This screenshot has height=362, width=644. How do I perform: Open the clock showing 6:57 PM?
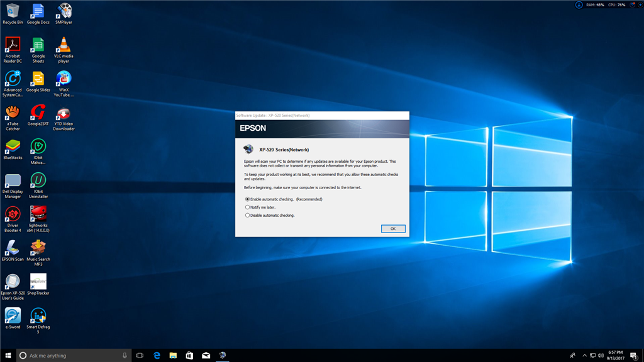tap(615, 356)
